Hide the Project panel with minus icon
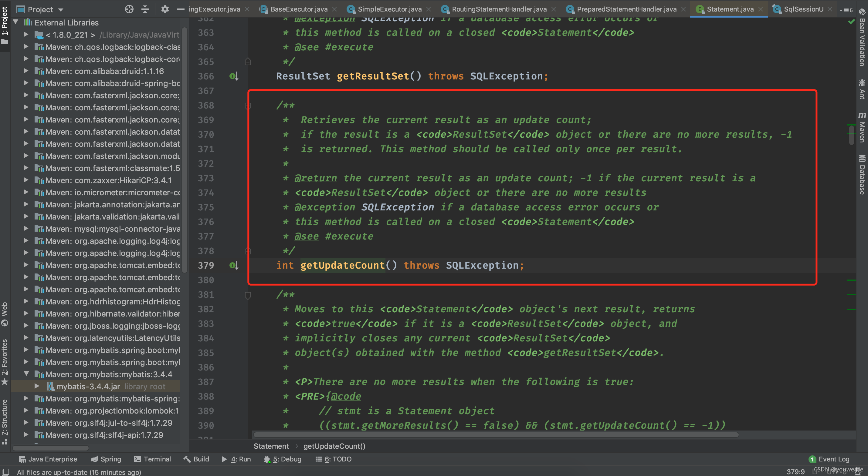This screenshot has width=868, height=476. pyautogui.click(x=181, y=9)
